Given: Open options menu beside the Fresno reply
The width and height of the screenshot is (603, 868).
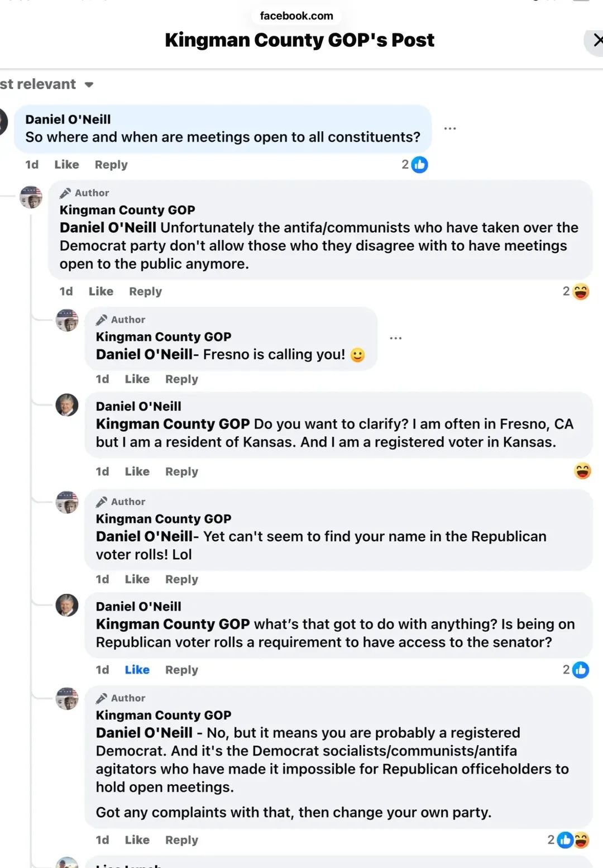Looking at the screenshot, I should click(x=396, y=338).
